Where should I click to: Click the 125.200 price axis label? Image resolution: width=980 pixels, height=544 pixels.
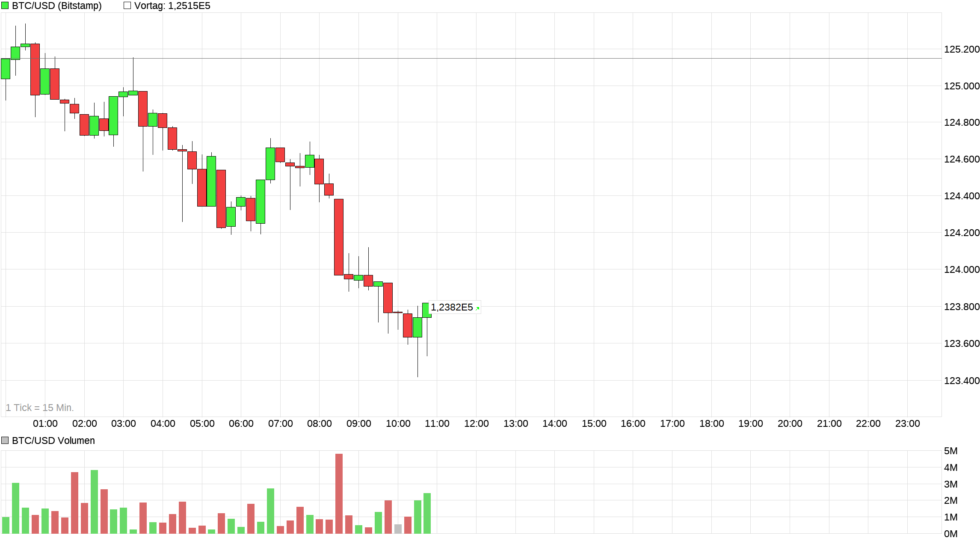click(961, 49)
